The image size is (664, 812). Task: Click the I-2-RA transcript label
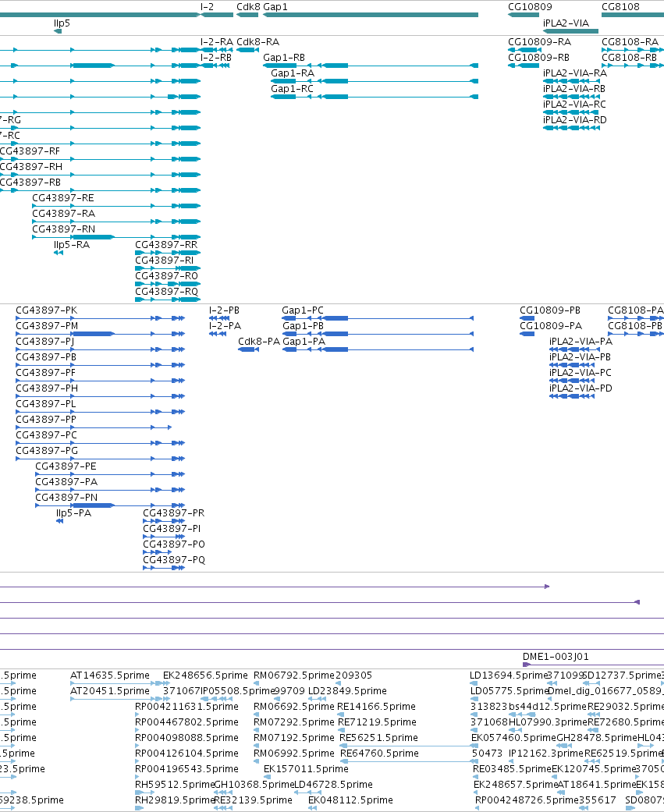pos(216,42)
